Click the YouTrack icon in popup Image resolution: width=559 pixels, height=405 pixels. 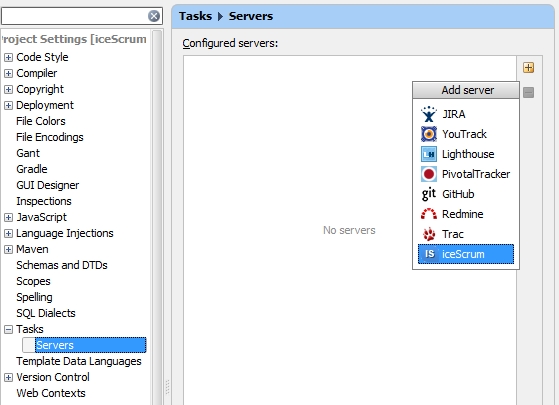429,134
